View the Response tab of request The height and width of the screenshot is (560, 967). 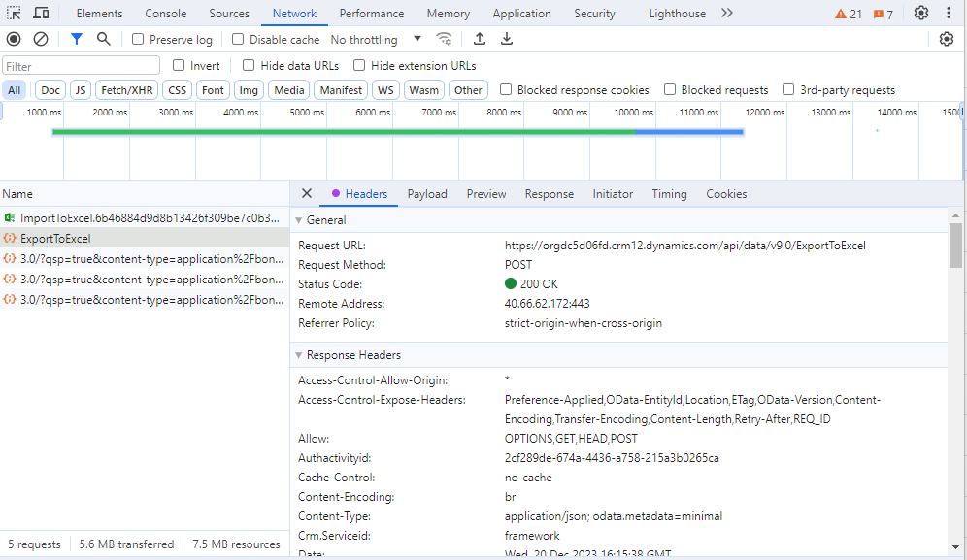pos(549,194)
